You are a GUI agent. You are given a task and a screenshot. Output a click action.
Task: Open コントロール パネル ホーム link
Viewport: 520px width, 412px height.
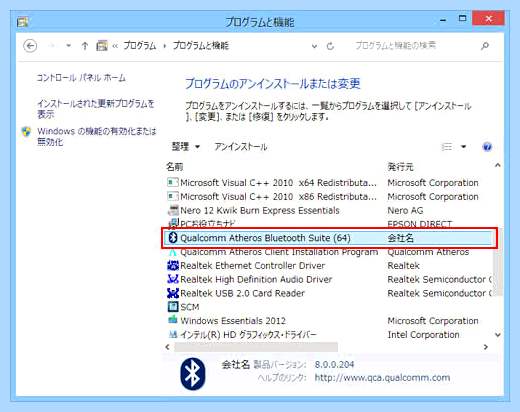(x=81, y=78)
